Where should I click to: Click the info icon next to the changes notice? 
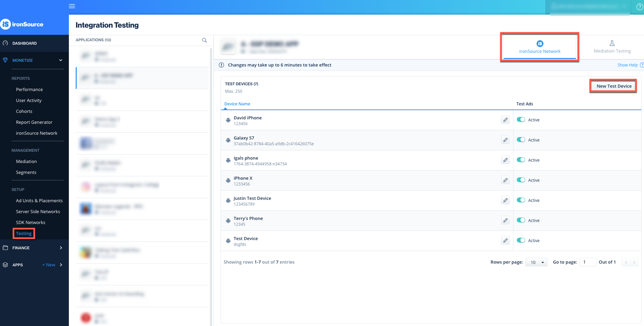(x=222, y=65)
